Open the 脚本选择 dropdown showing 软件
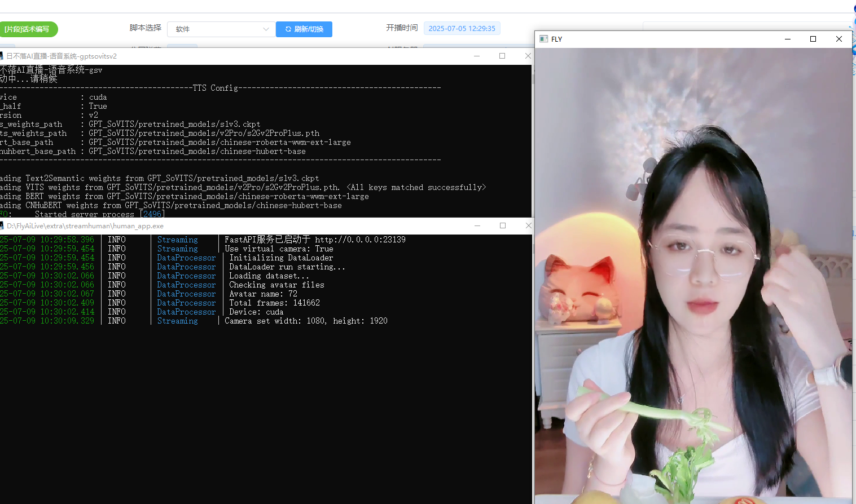The width and height of the screenshot is (856, 504). click(x=221, y=29)
